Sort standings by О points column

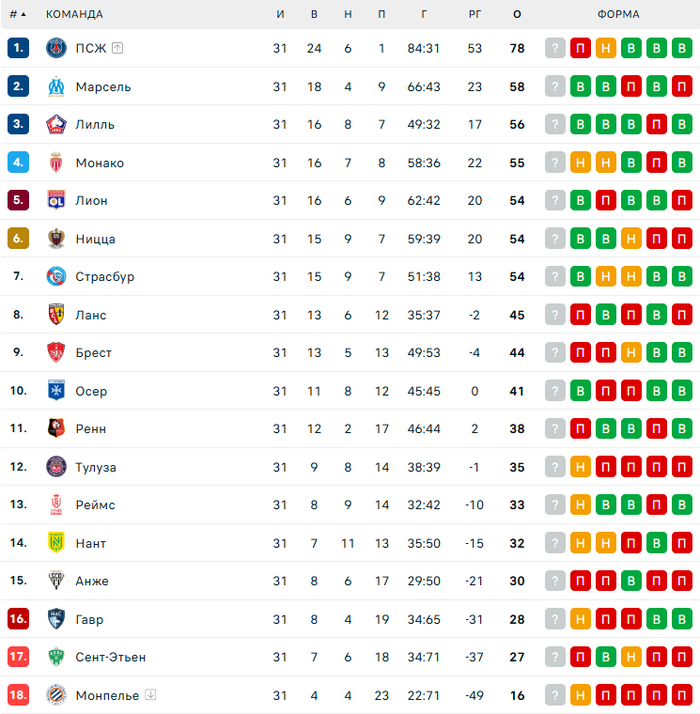click(x=517, y=15)
